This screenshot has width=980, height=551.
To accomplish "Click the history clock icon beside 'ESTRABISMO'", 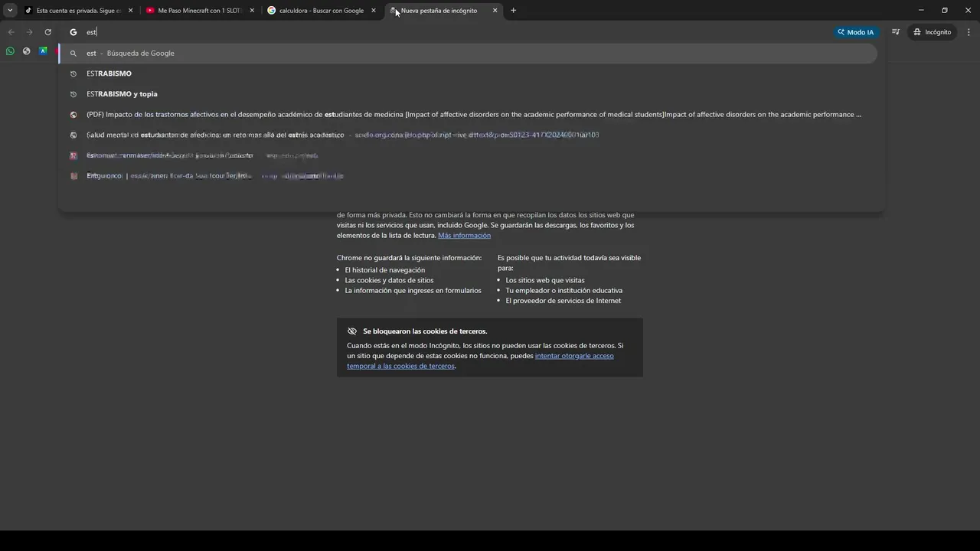I will 73,73.
